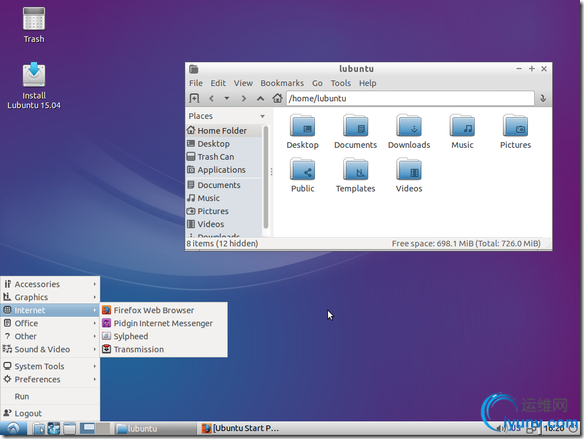The width and height of the screenshot is (584, 439).
Task: Select the highlighted Internet menu category
Action: [x=50, y=310]
